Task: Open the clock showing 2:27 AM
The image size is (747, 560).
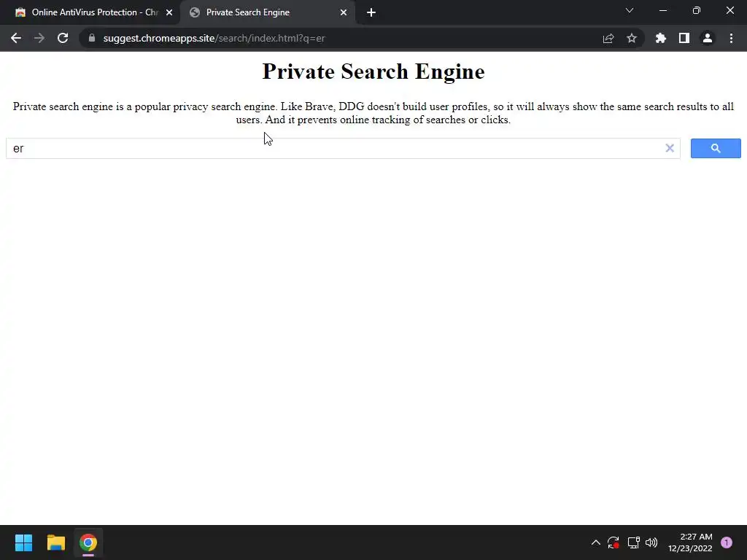Action: tap(690, 542)
